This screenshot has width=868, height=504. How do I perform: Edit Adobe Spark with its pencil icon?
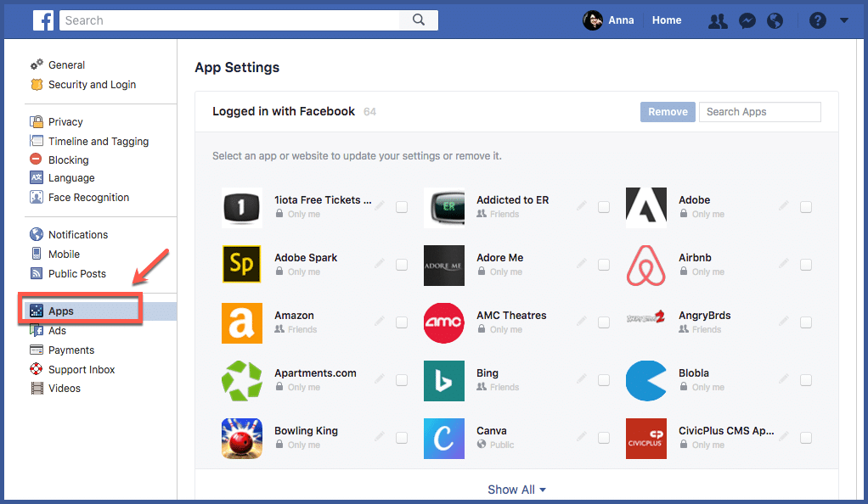[379, 263]
